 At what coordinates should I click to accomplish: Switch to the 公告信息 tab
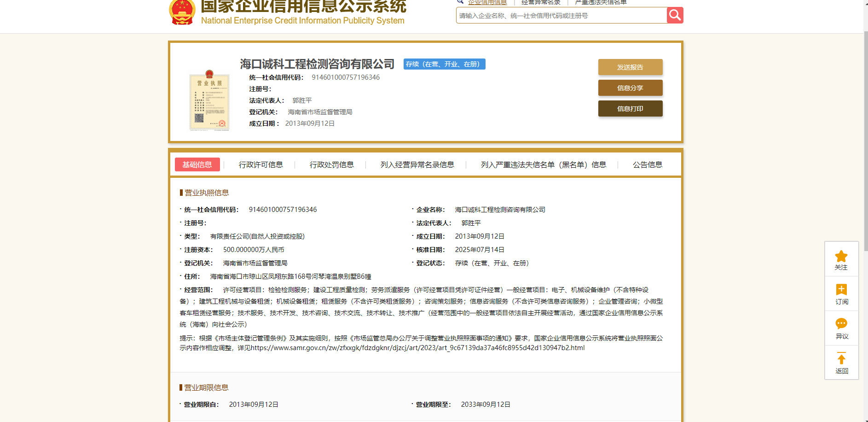tap(647, 164)
